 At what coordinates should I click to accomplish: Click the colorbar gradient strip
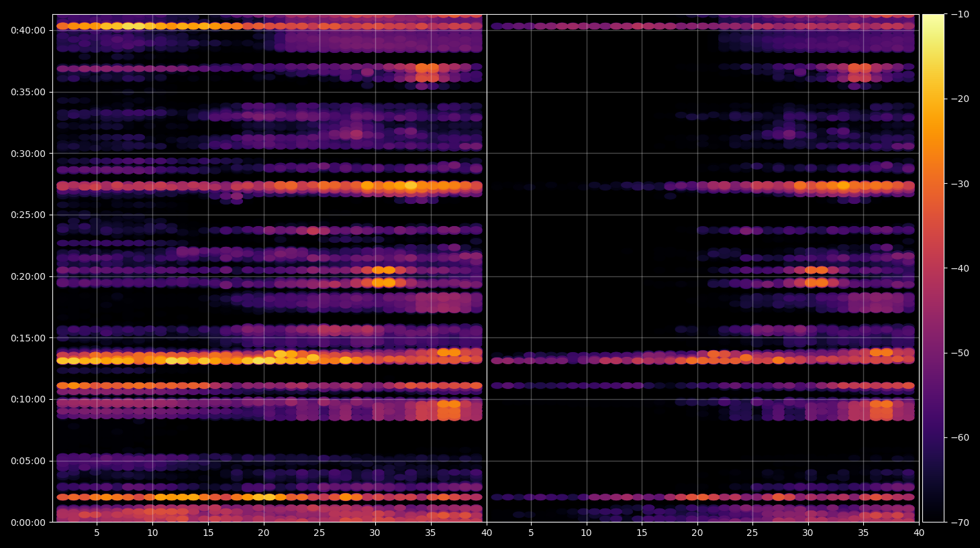[933, 268]
